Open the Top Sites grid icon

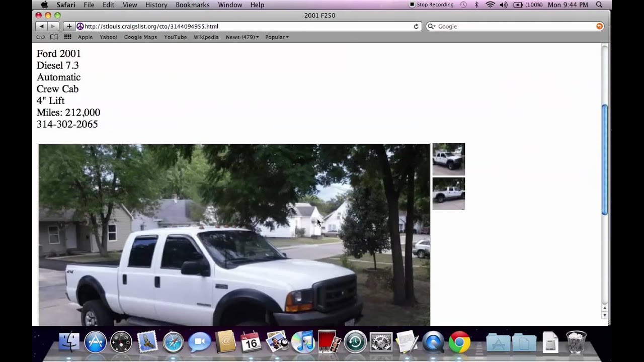coord(67,37)
